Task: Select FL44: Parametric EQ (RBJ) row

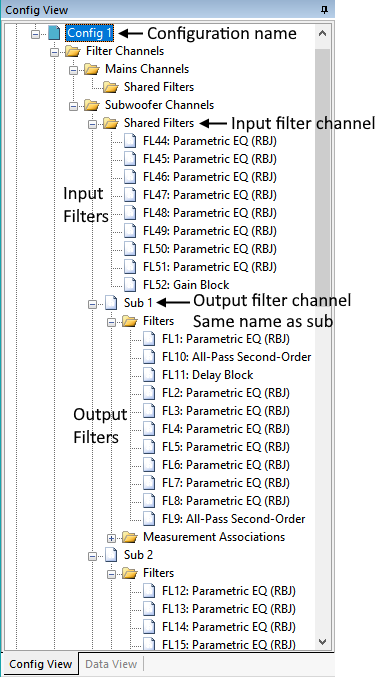Action: pos(209,141)
